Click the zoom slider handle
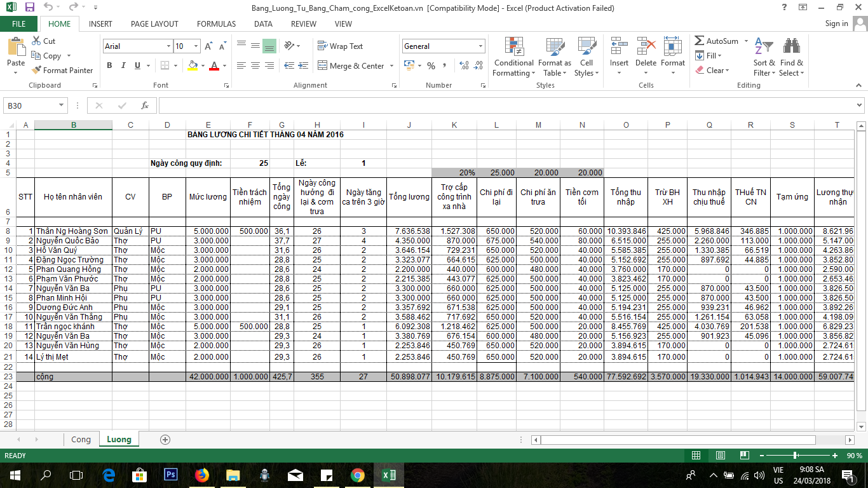The height and width of the screenshot is (488, 868). coord(796,456)
